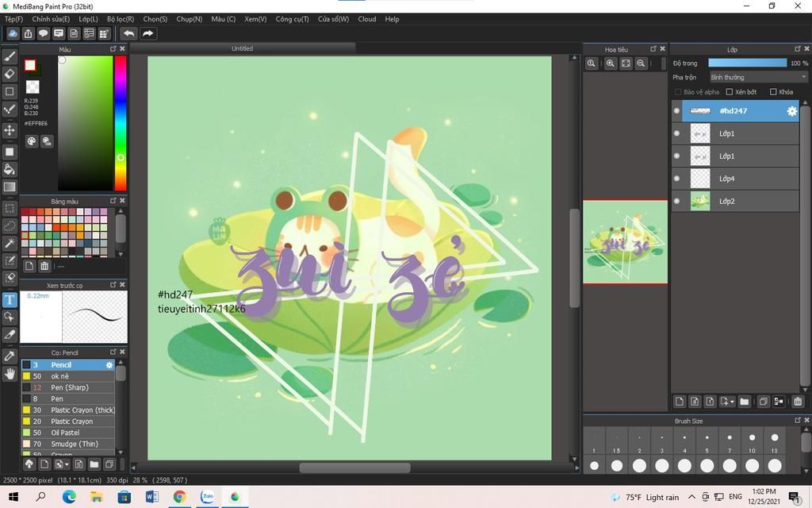Add a layer folder

pyautogui.click(x=744, y=401)
